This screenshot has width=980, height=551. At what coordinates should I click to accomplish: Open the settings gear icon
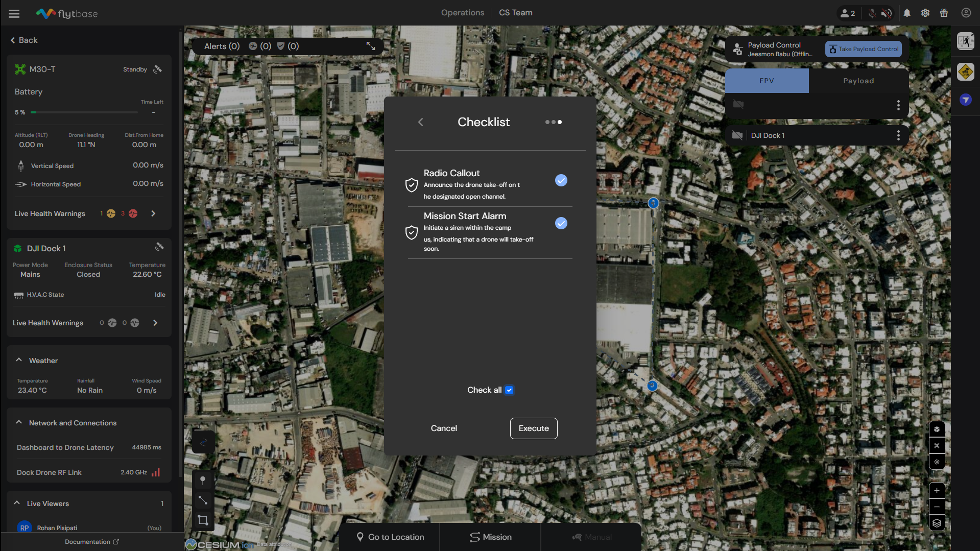[925, 13]
